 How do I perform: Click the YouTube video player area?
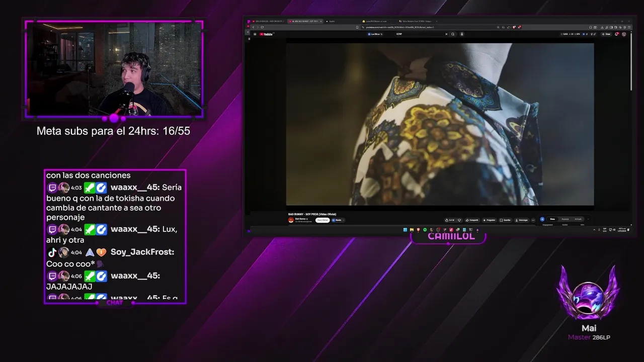click(440, 124)
